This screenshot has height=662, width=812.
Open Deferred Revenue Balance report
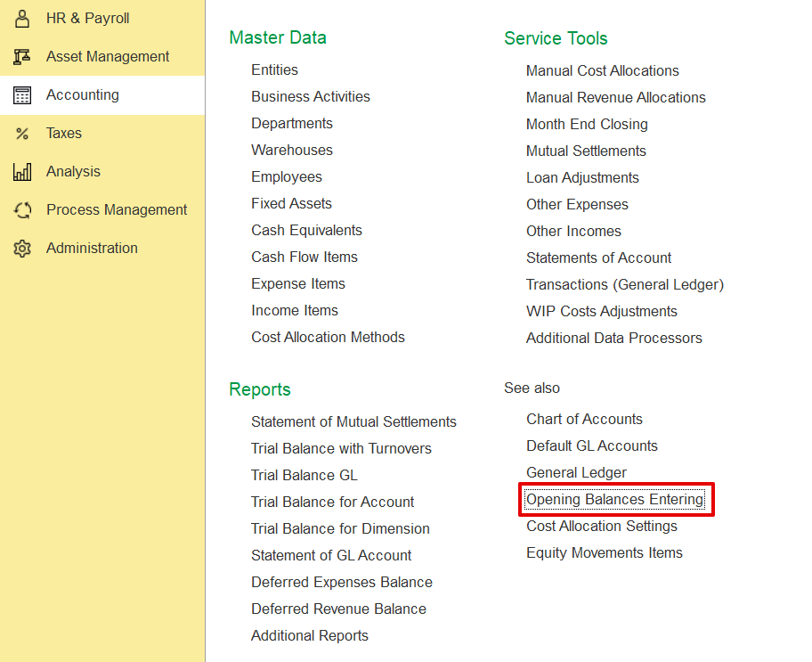[x=338, y=609]
